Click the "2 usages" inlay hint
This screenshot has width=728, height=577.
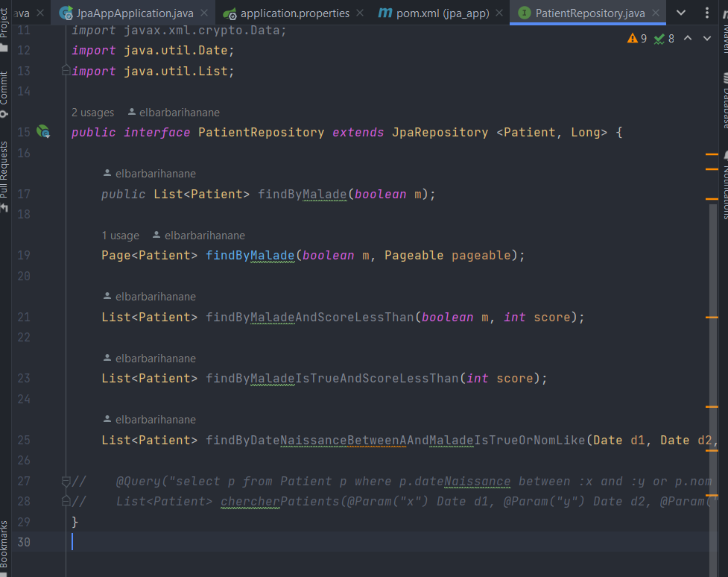coord(92,112)
